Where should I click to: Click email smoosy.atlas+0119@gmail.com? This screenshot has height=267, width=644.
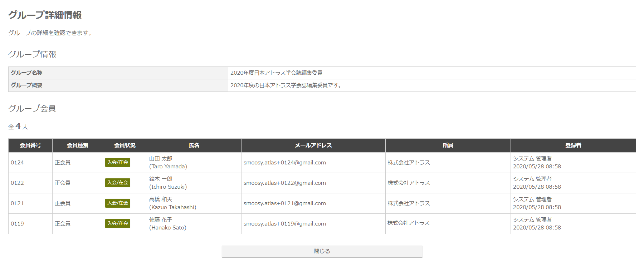[285, 224]
